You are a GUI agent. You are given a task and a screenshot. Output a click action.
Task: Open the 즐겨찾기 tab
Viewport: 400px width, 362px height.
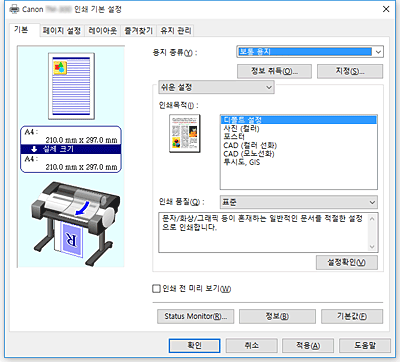(x=138, y=31)
